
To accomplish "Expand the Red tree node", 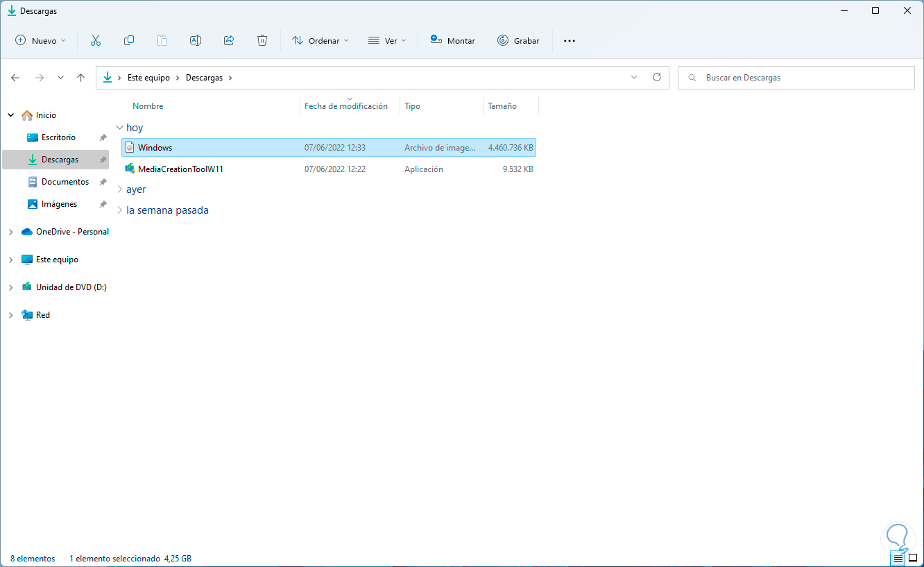I will [x=10, y=315].
